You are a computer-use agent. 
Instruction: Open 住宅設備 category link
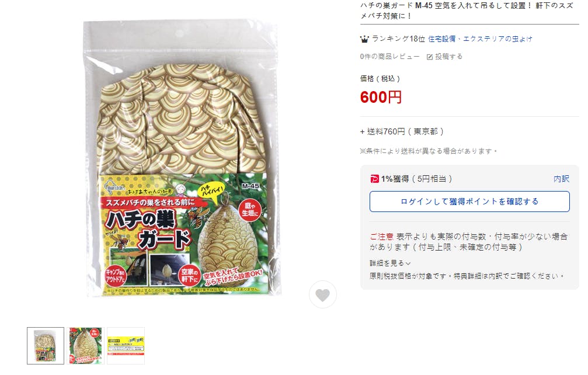pos(442,39)
